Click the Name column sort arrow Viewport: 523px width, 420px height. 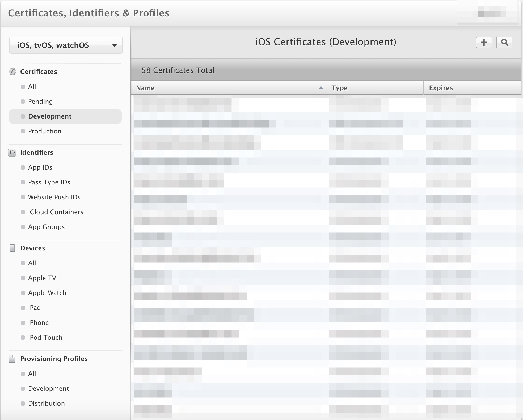click(x=321, y=88)
